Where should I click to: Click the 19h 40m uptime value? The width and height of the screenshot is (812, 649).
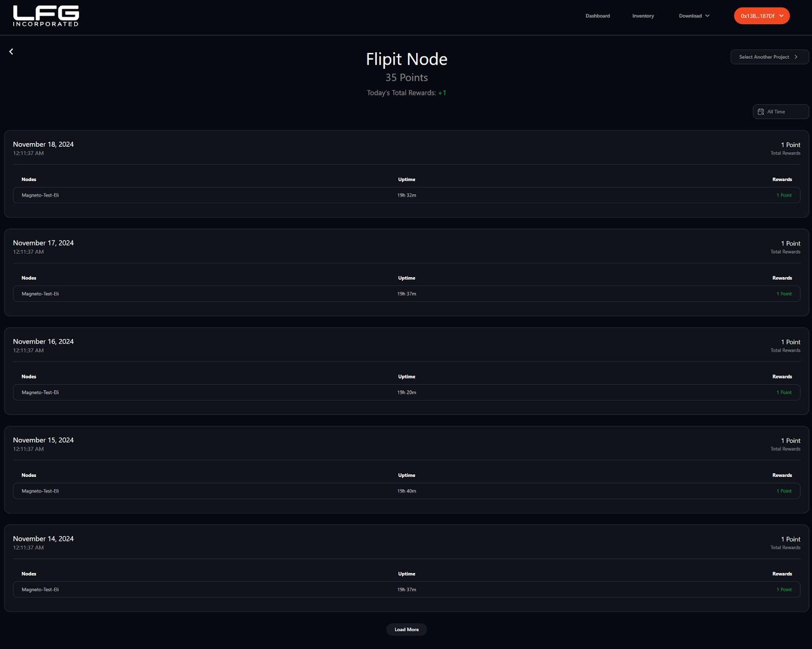coord(407,491)
